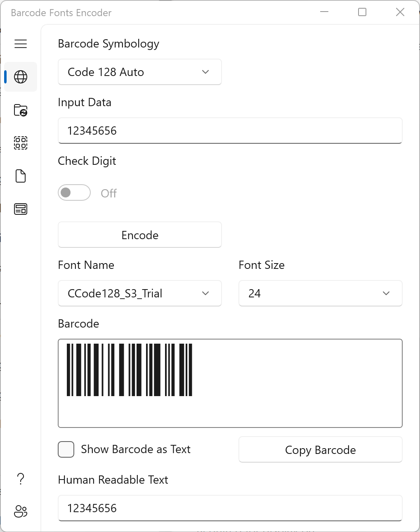The width and height of the screenshot is (420, 532).
Task: Enable the Show Barcode as Text checkbox
Action: (66, 449)
